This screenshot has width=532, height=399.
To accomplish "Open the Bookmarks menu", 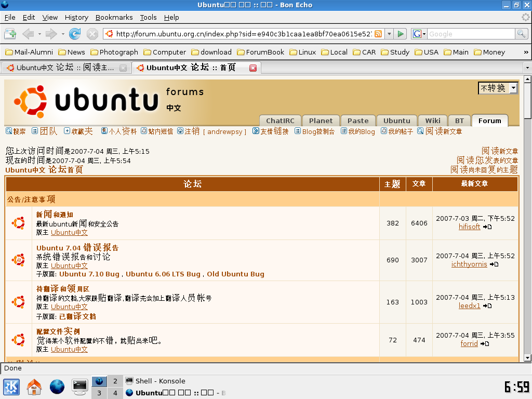I will pos(114,17).
